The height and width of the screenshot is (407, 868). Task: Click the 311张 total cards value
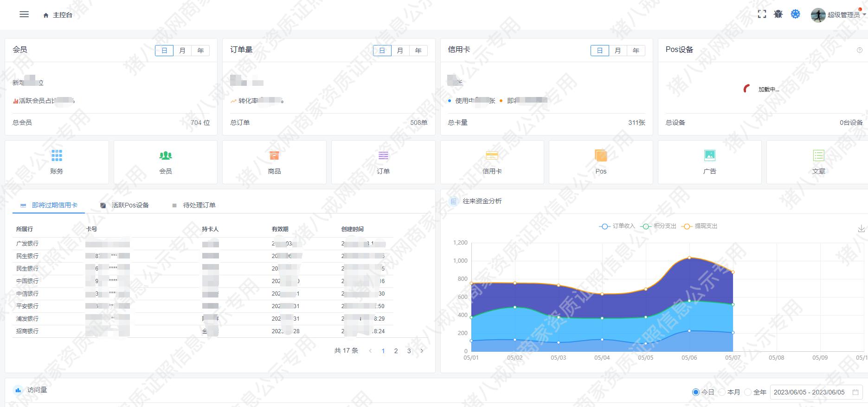637,123
